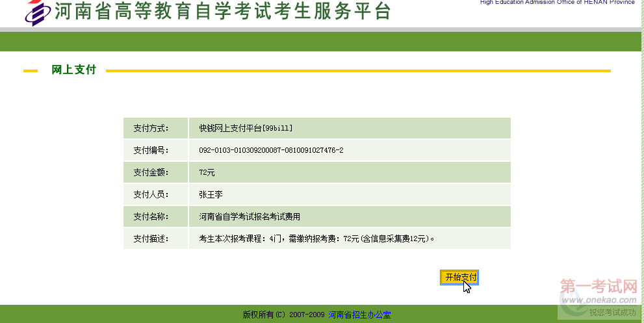Click the 支付编号 label
Image resolution: width=644 pixels, height=323 pixels.
tap(151, 150)
